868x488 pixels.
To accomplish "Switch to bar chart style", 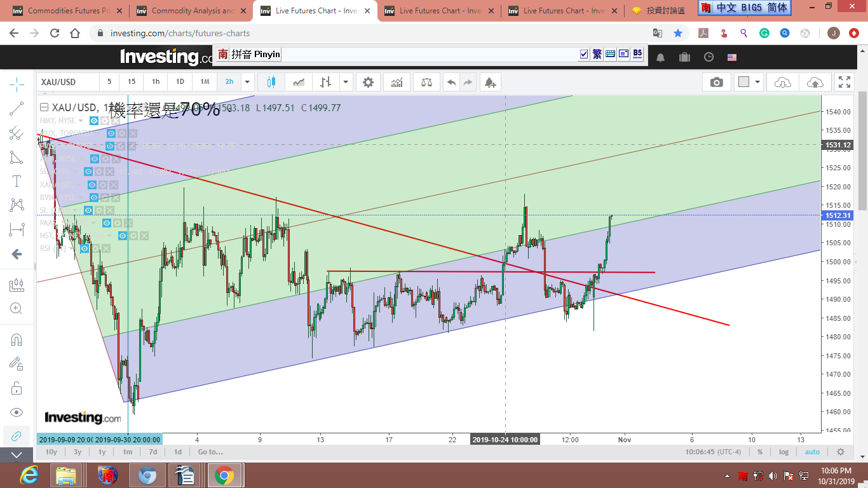I will (x=326, y=82).
